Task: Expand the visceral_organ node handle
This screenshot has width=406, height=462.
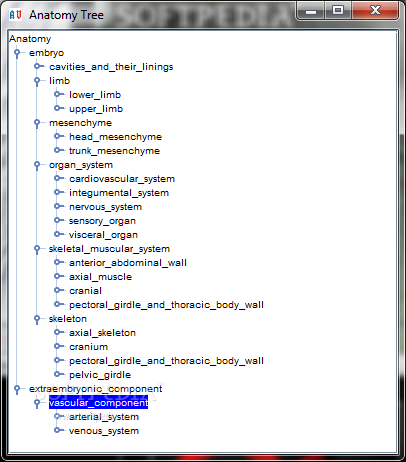Action: [59, 235]
